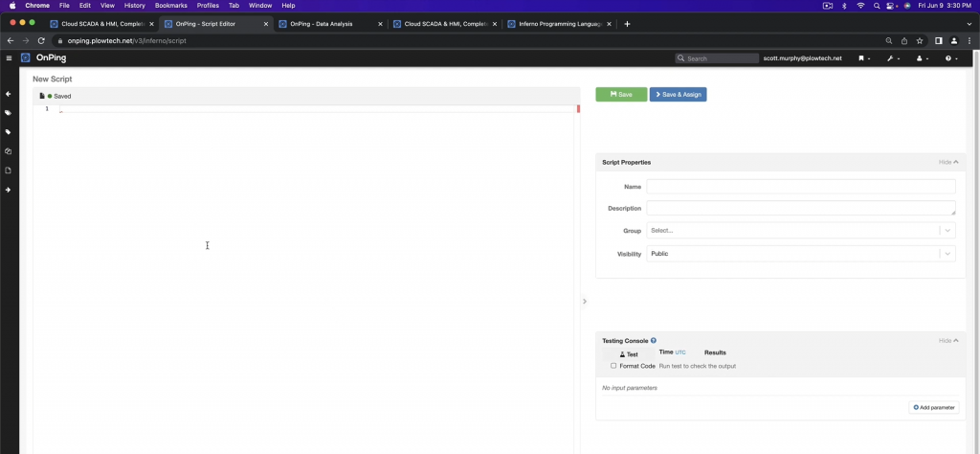The image size is (980, 454).
Task: Click the OnPing logo icon
Action: tap(26, 58)
